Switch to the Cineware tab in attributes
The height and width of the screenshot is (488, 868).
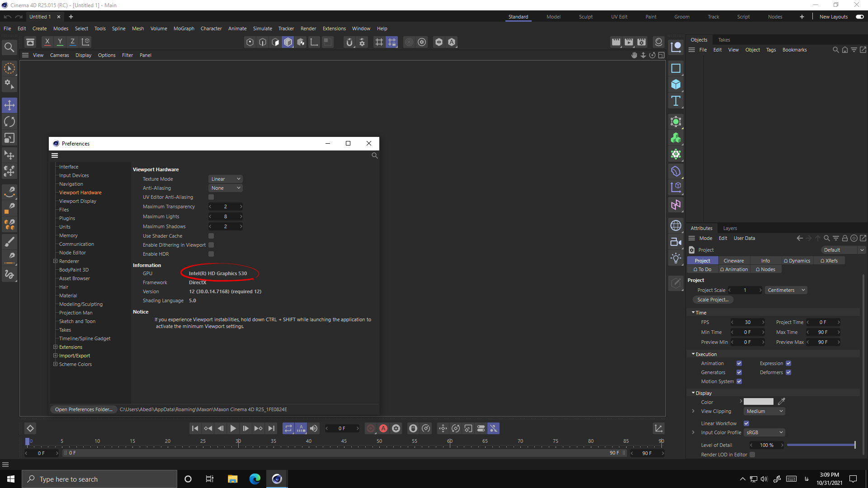[734, 260]
